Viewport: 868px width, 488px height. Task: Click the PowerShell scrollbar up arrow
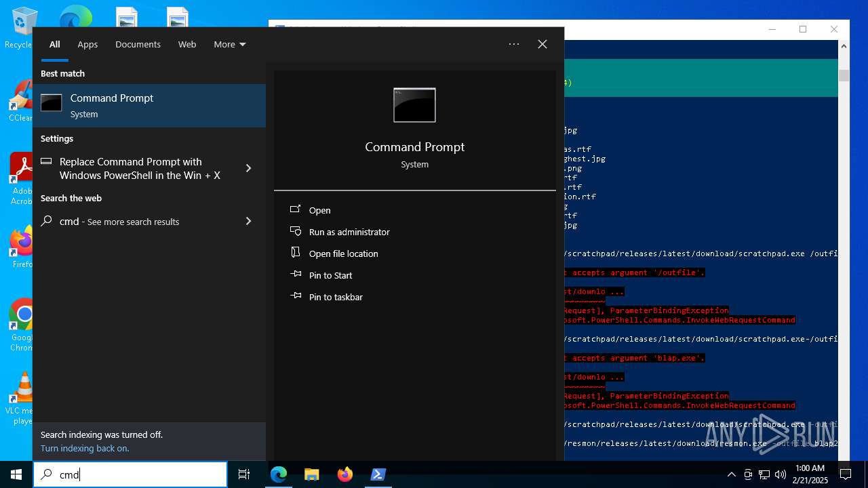(x=844, y=46)
